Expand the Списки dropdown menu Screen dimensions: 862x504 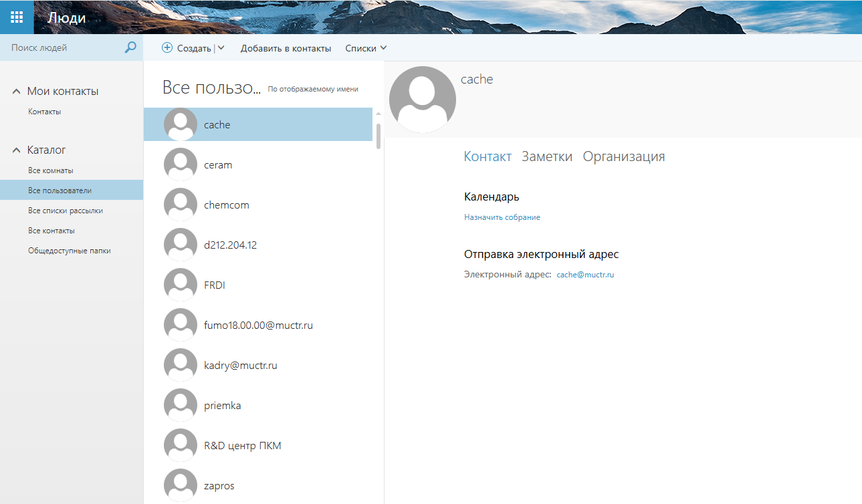pyautogui.click(x=366, y=48)
